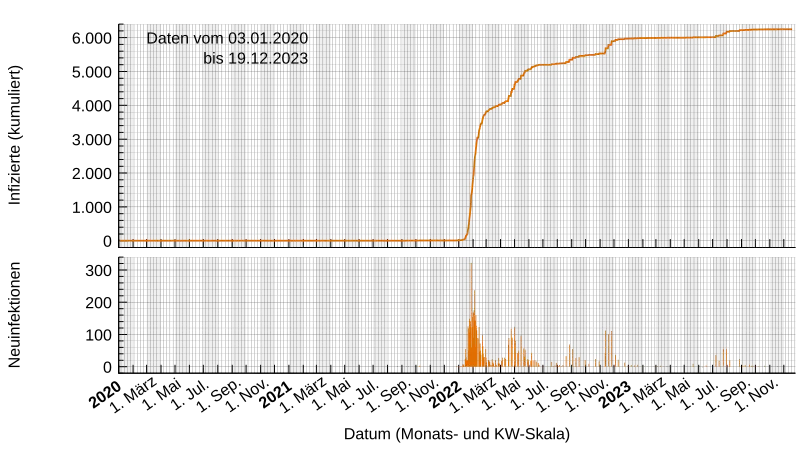The width and height of the screenshot is (800, 450).
Task: Click the curve's knee after the steep rise
Action: coord(486,112)
